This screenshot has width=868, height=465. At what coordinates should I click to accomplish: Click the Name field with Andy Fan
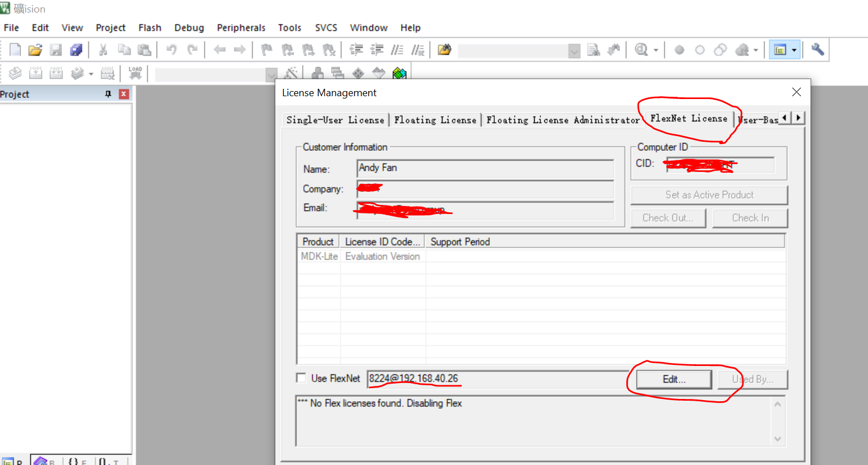click(485, 168)
